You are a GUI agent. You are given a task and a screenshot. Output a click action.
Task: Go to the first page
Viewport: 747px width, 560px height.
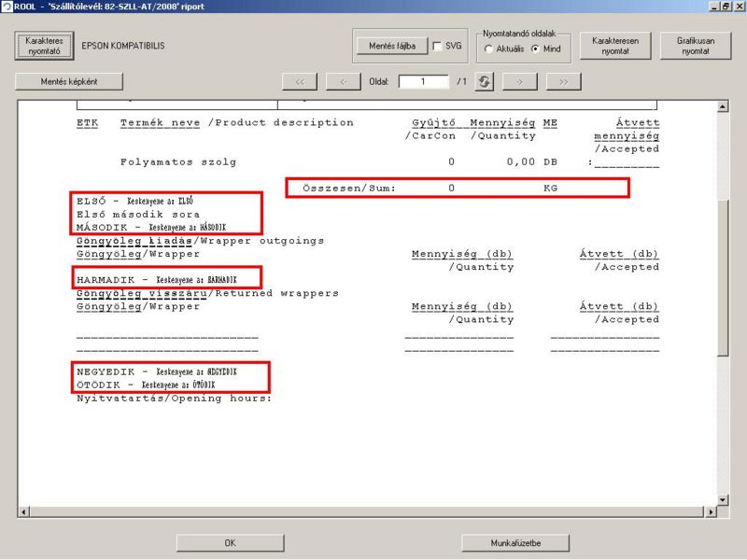[300, 82]
